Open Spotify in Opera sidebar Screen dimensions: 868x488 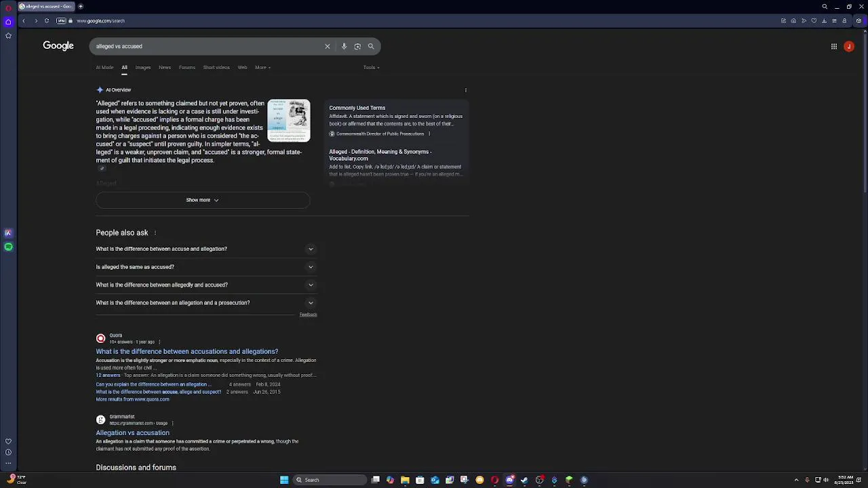tap(8, 247)
